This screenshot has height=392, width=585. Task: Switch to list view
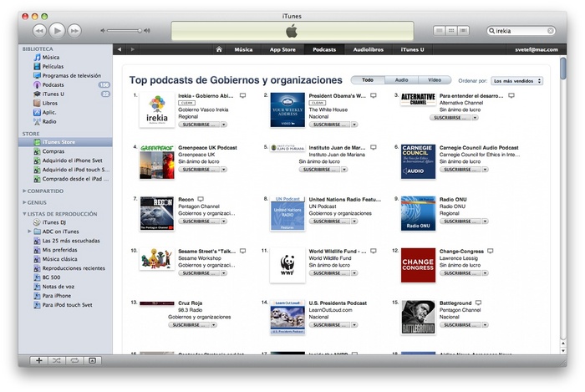pyautogui.click(x=439, y=31)
